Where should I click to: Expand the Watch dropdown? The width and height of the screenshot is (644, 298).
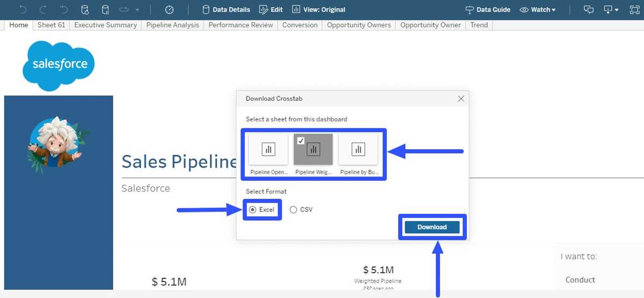coord(537,10)
